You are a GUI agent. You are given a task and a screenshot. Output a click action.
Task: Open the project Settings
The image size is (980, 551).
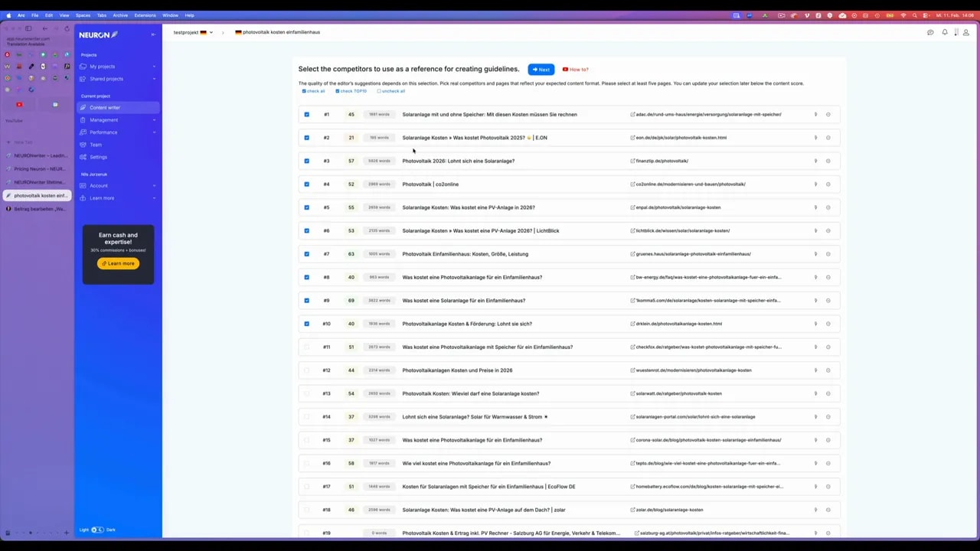(98, 156)
